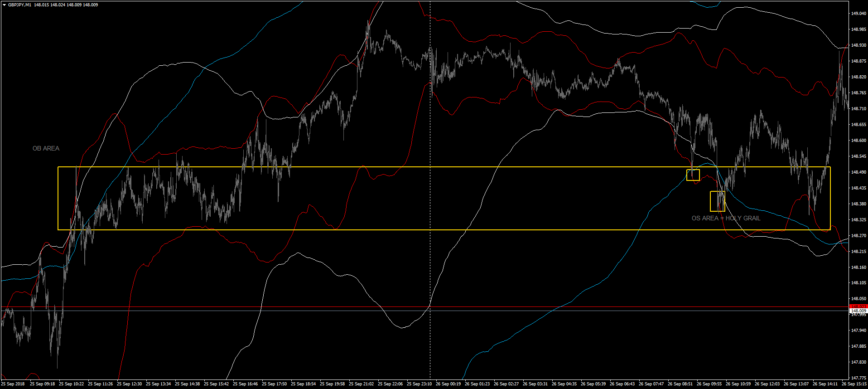The height and width of the screenshot is (389, 868).
Task: Click the 148.270 price scale label
Action: [x=858, y=236]
